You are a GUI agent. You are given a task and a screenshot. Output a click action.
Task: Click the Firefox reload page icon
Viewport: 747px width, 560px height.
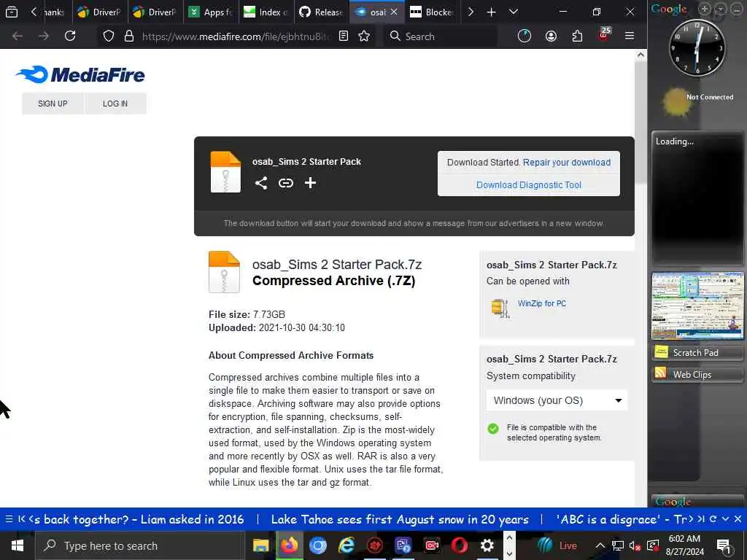coord(70,36)
